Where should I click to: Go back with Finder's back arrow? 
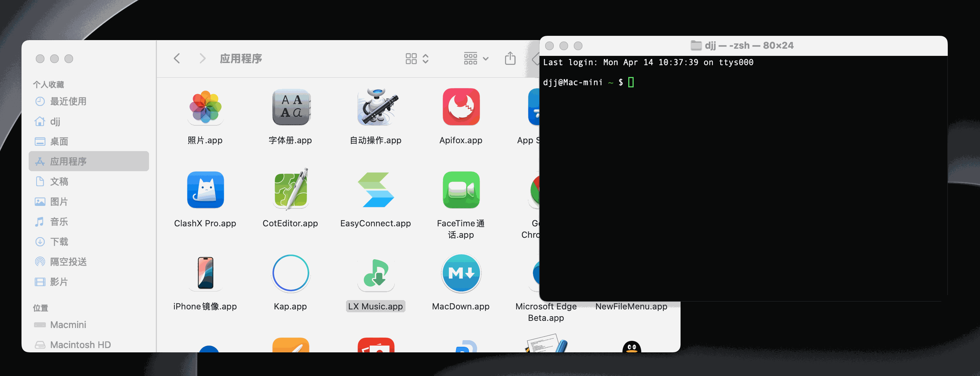177,58
